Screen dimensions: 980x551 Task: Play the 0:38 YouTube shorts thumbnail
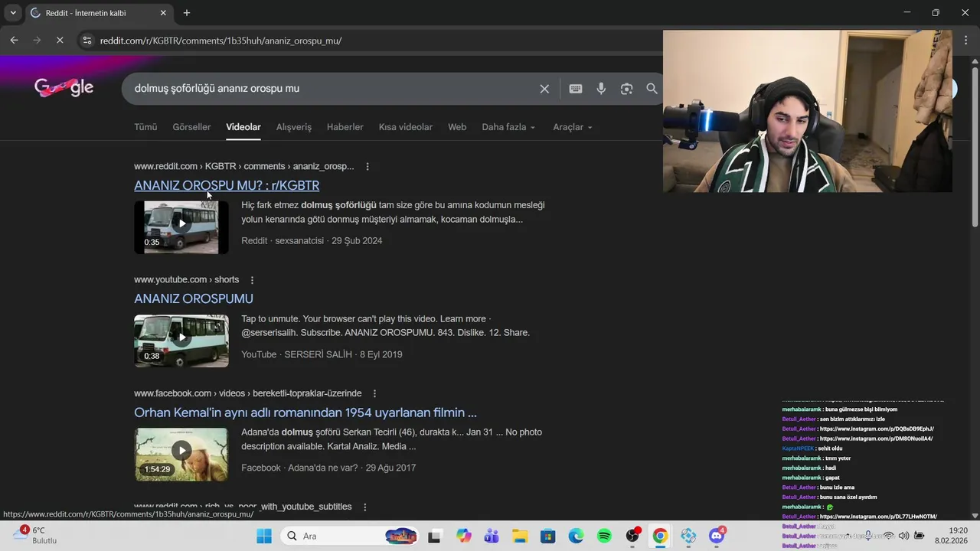click(181, 341)
